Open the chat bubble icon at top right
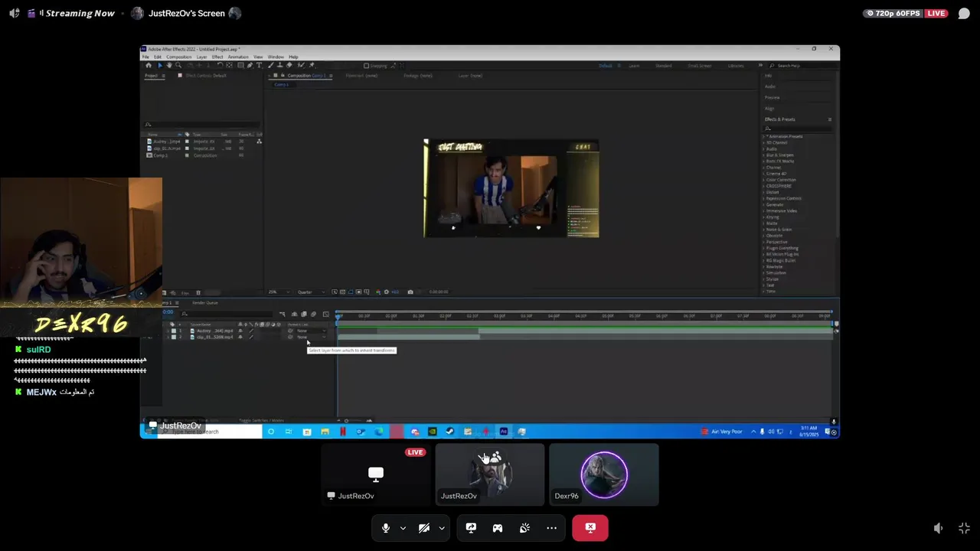 (964, 13)
